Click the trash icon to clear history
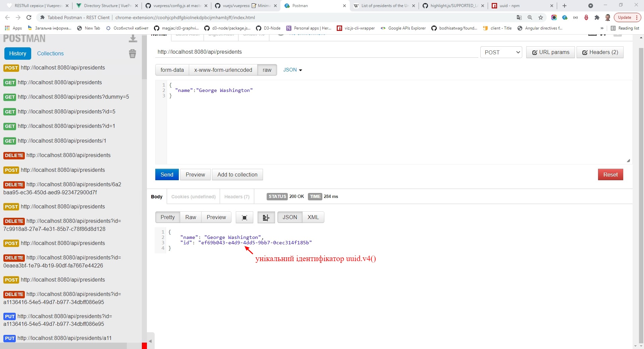Image resolution: width=644 pixels, height=349 pixels. (x=132, y=54)
